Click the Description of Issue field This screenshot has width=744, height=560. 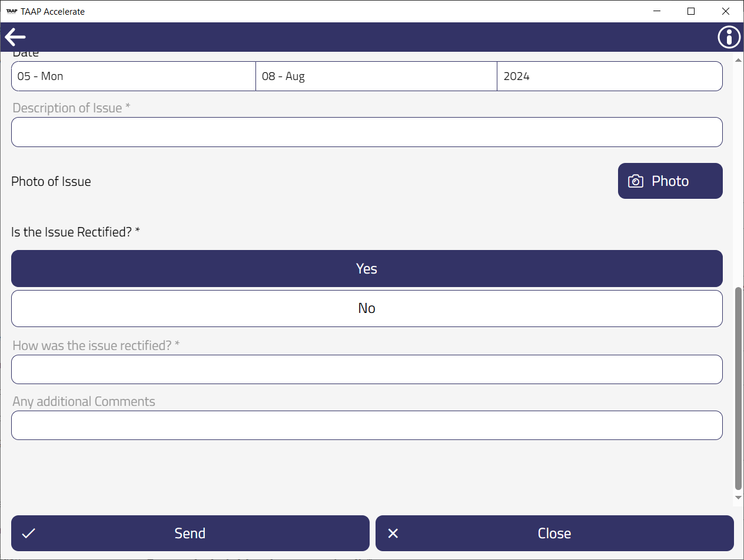[367, 132]
